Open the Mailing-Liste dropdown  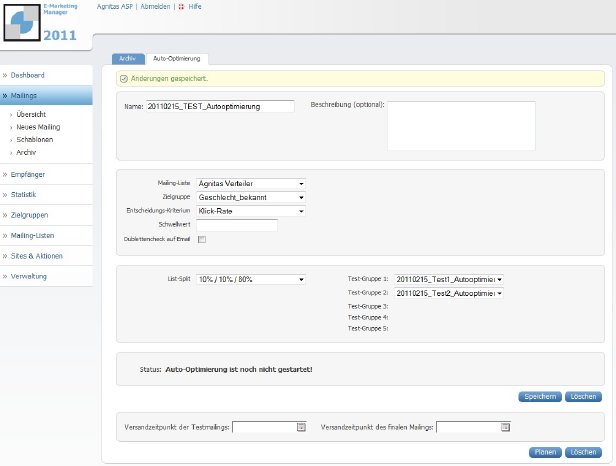251,183
